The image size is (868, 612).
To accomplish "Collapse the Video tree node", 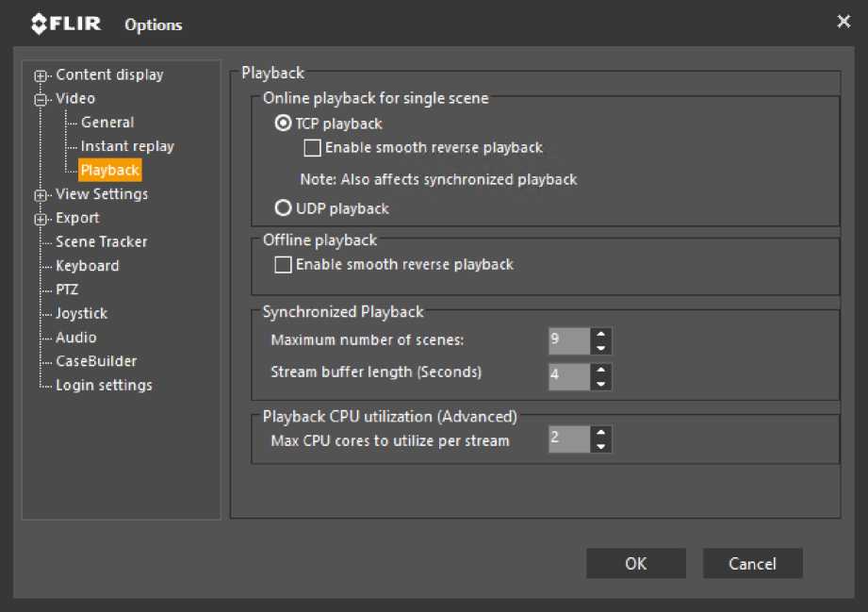I will click(41, 99).
